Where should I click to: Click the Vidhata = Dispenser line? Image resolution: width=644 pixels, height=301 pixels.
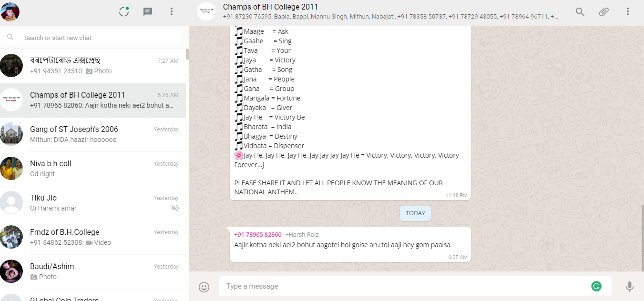(x=269, y=146)
